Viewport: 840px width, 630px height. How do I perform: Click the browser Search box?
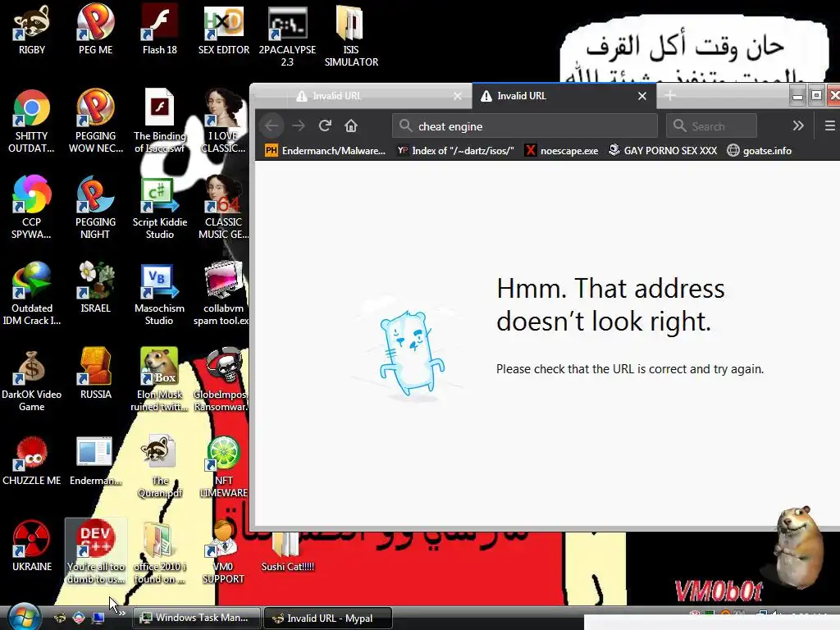pos(711,126)
